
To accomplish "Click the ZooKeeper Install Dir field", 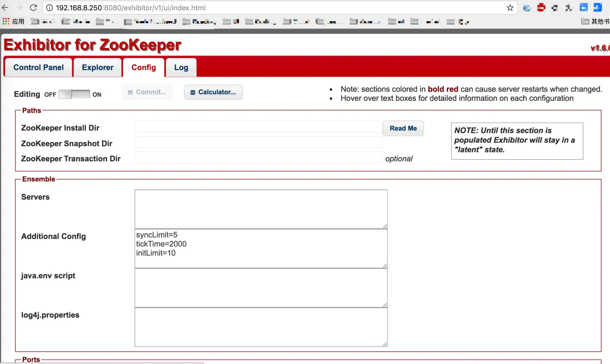I will (x=258, y=126).
